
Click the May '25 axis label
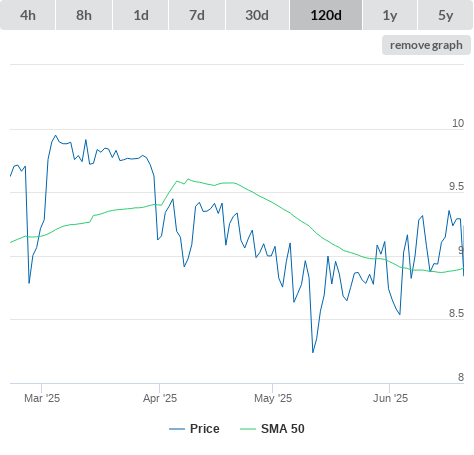(273, 398)
